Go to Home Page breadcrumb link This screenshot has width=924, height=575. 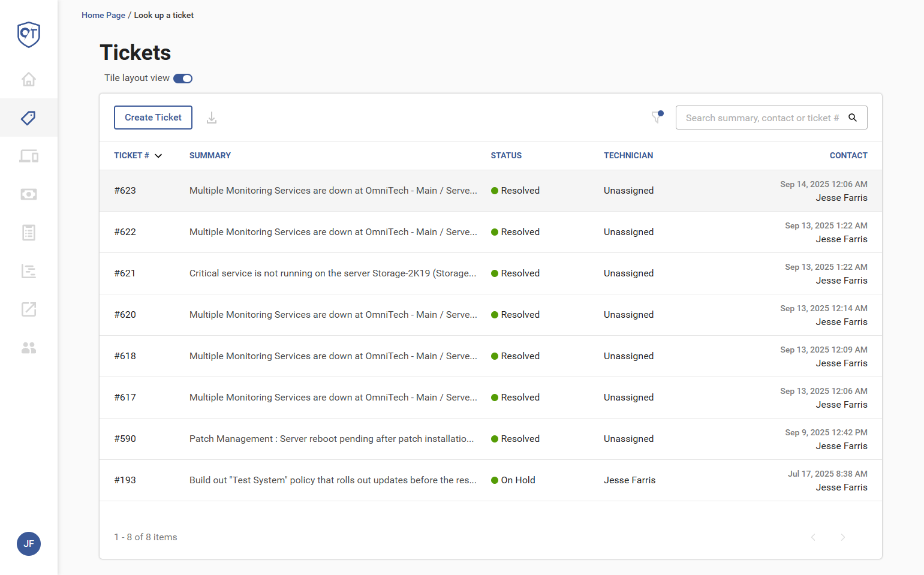click(103, 15)
